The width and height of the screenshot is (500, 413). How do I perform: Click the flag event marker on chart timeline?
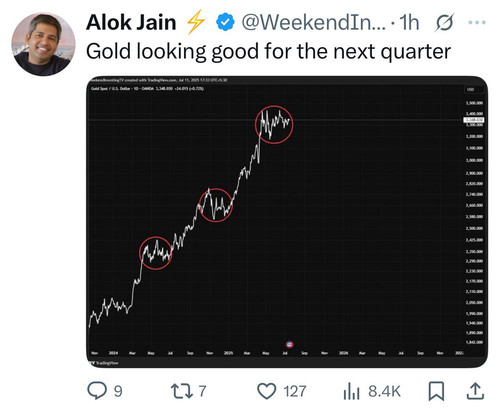[290, 344]
